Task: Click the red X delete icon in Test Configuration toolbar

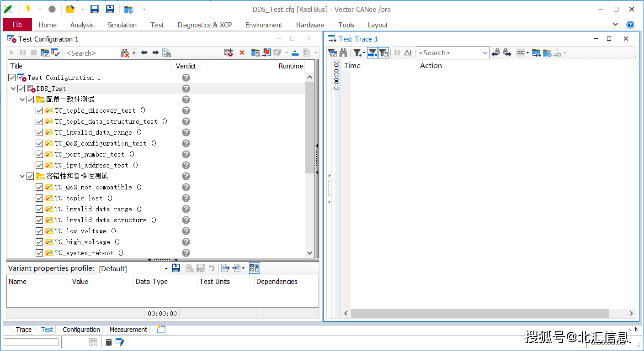Action: tap(242, 53)
